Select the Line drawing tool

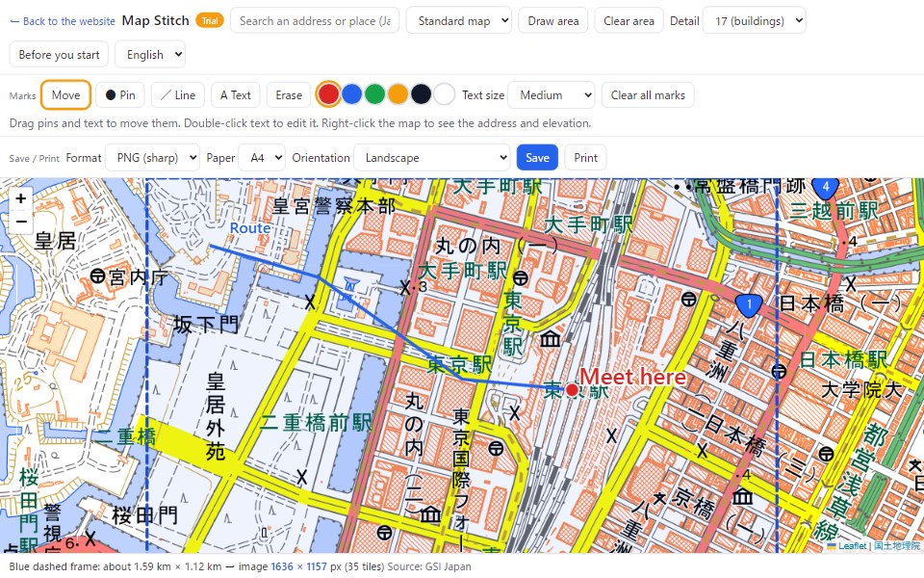tap(178, 95)
